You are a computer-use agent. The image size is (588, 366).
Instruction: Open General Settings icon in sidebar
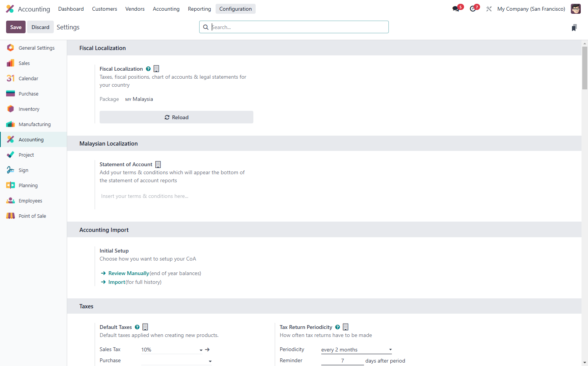tap(11, 48)
